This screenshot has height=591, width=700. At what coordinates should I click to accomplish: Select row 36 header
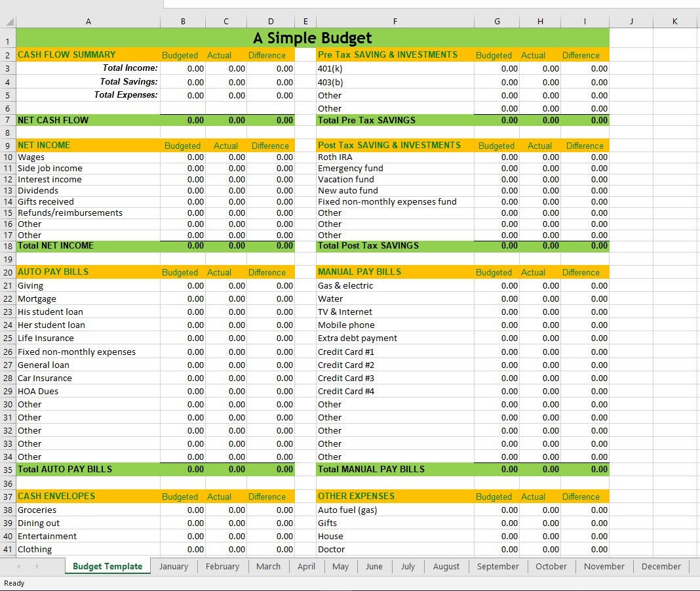(8, 483)
